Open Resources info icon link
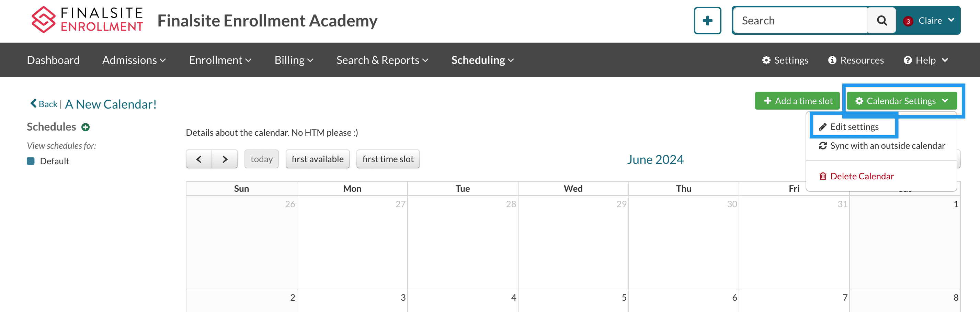 click(856, 60)
